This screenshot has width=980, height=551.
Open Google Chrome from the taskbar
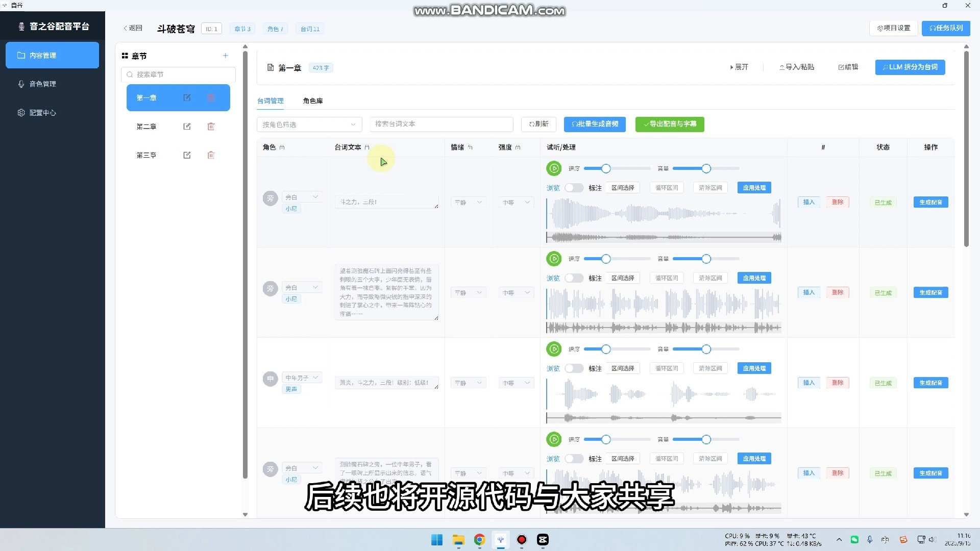[x=479, y=540]
